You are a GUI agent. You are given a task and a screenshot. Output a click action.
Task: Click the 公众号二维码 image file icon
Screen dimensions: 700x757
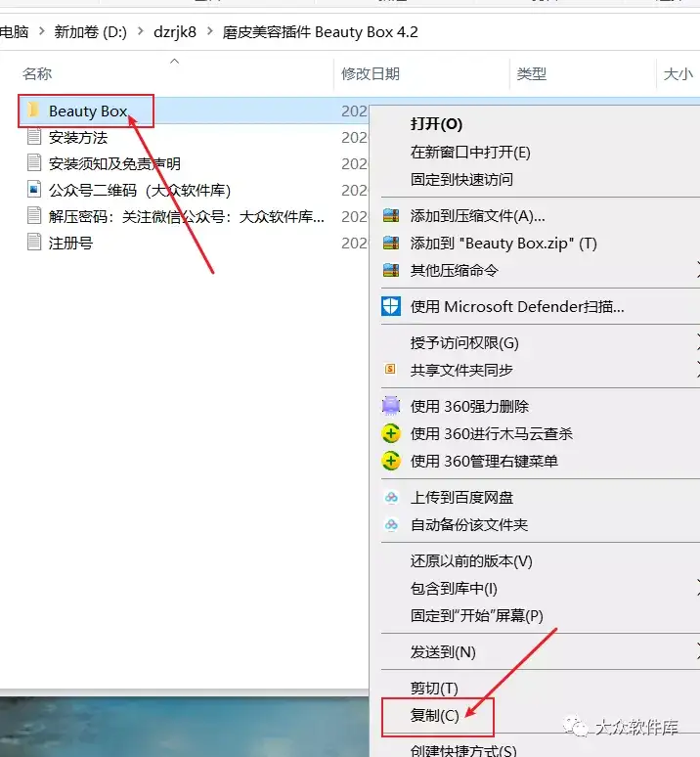(x=34, y=190)
